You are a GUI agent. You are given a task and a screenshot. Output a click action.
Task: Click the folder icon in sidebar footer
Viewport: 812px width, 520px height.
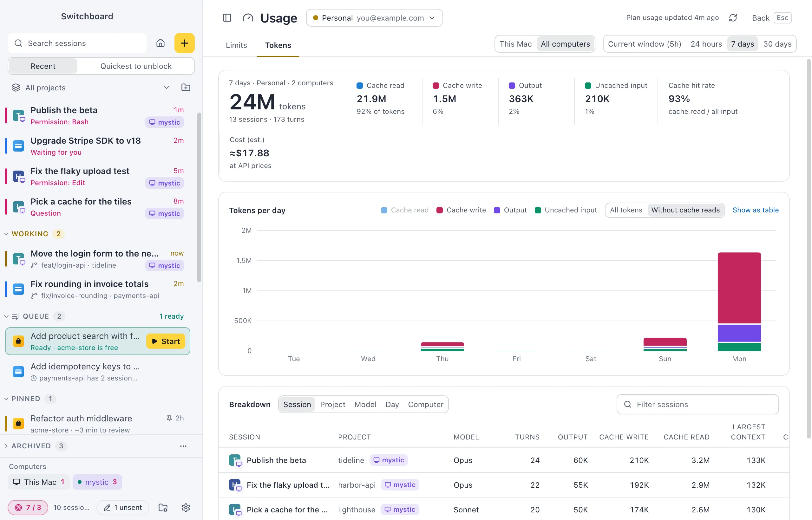pos(163,507)
